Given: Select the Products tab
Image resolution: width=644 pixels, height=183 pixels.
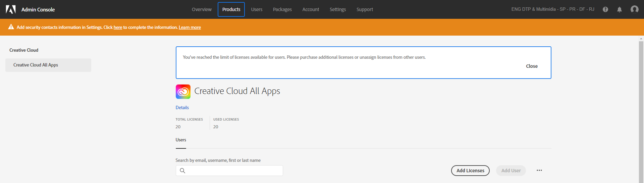Looking at the screenshot, I should pos(231,9).
